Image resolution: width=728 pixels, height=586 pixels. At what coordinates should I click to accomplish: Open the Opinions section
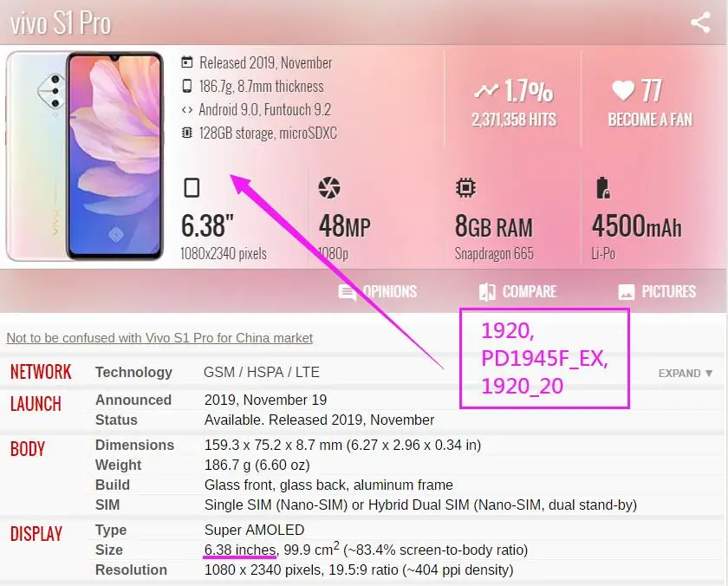[378, 291]
